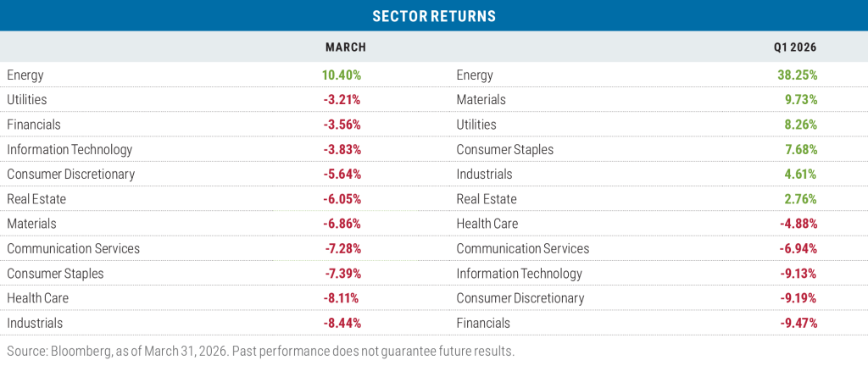Image resolution: width=868 pixels, height=366 pixels.
Task: Click the Materials label in Q1 column
Action: coord(481,100)
